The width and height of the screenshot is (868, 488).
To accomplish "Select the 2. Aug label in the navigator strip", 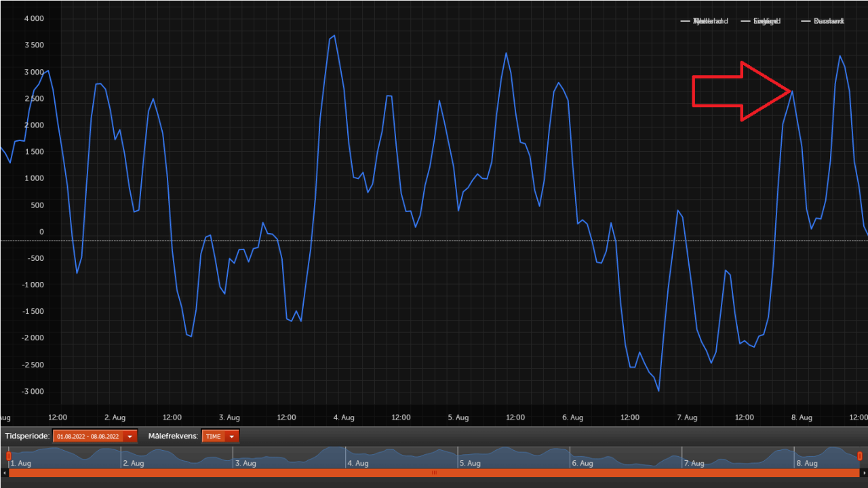I will pyautogui.click(x=134, y=464).
